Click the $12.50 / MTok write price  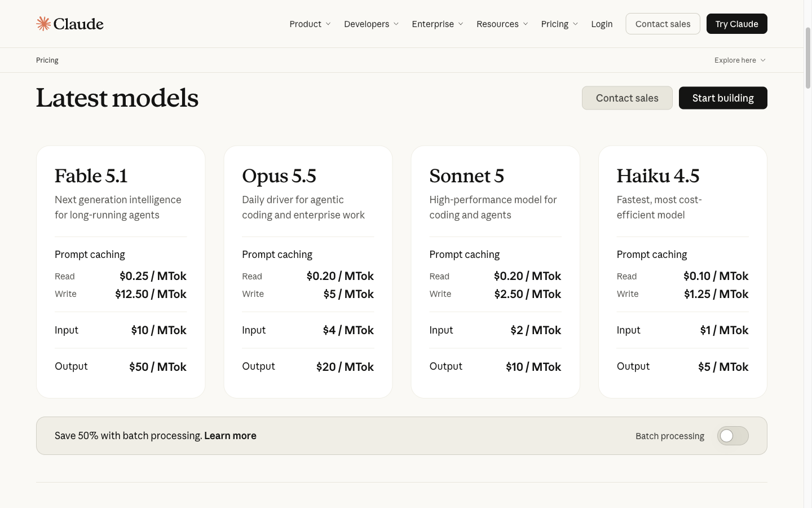coord(151,294)
